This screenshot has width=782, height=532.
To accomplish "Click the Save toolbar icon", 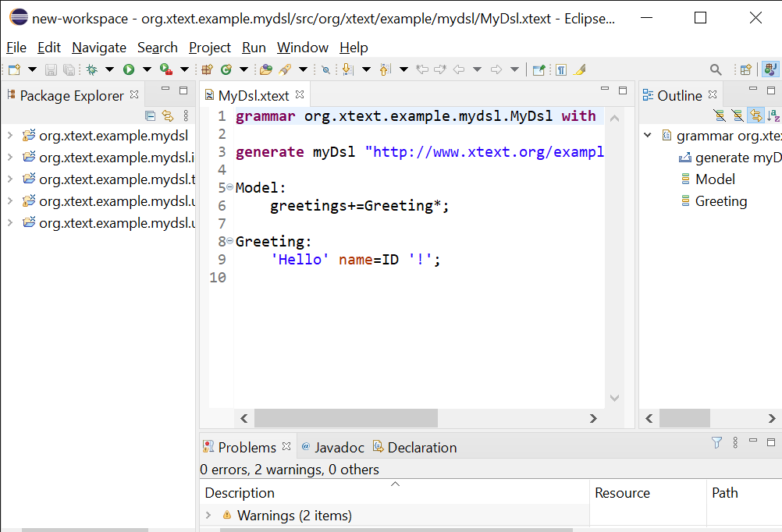I will click(51, 69).
